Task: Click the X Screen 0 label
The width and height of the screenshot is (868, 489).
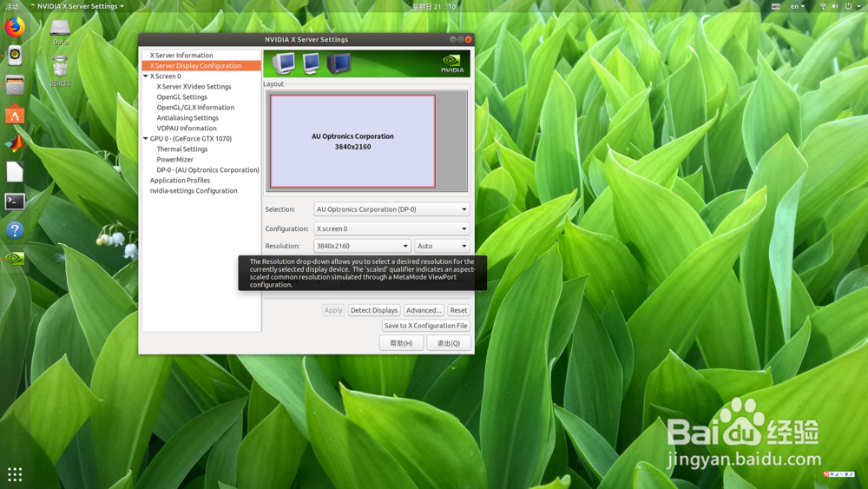Action: [165, 76]
